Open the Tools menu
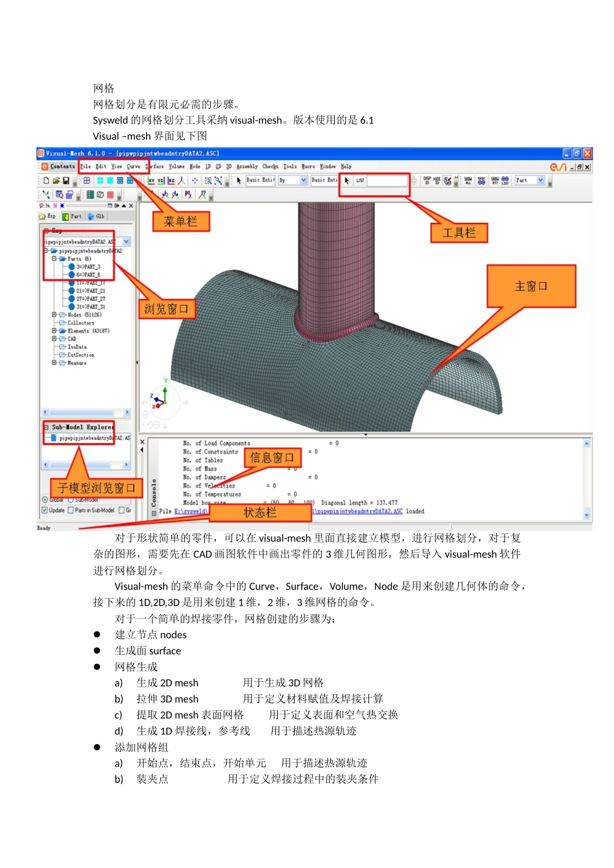This screenshot has width=614, height=868. 290,167
